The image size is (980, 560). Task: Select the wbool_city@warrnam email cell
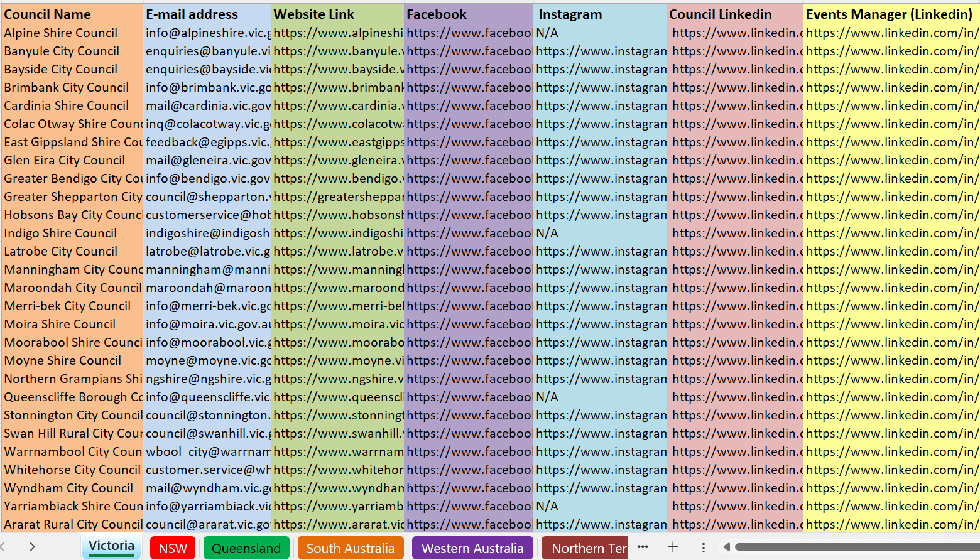pos(207,451)
